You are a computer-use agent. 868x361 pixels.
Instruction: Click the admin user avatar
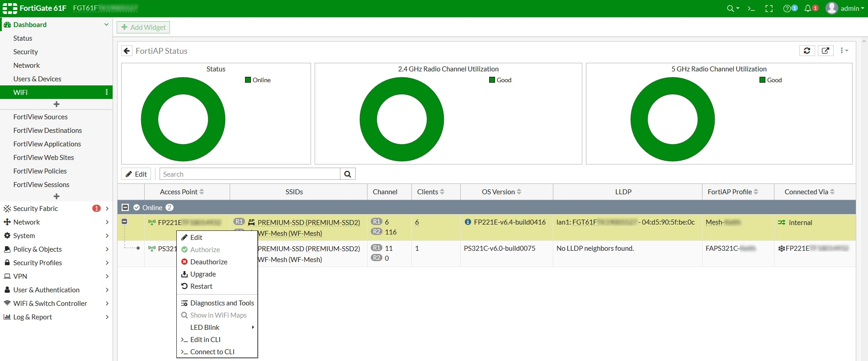(832, 8)
